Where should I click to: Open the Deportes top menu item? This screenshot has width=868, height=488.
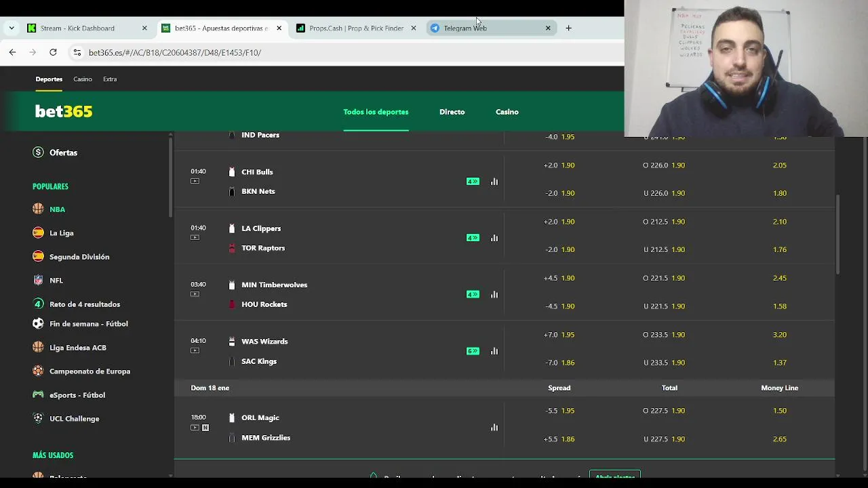click(x=49, y=79)
